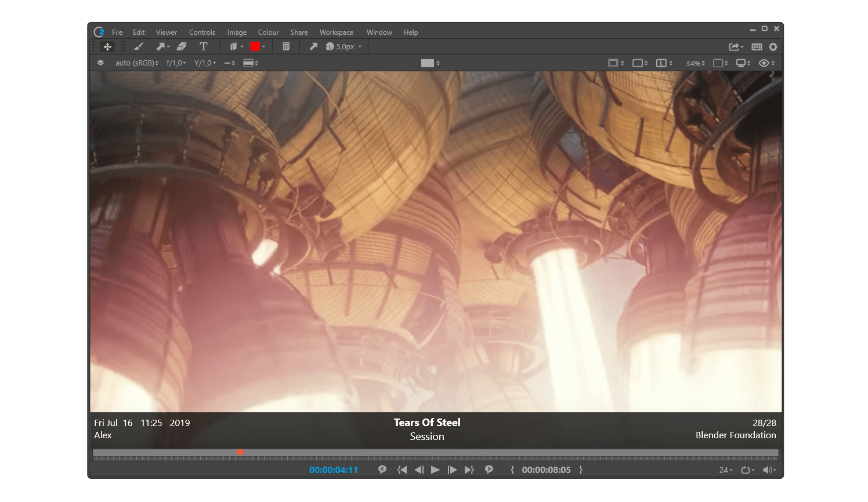Screen dimensions: 868x502
Task: Open the Workspace menu
Action: [x=336, y=32]
